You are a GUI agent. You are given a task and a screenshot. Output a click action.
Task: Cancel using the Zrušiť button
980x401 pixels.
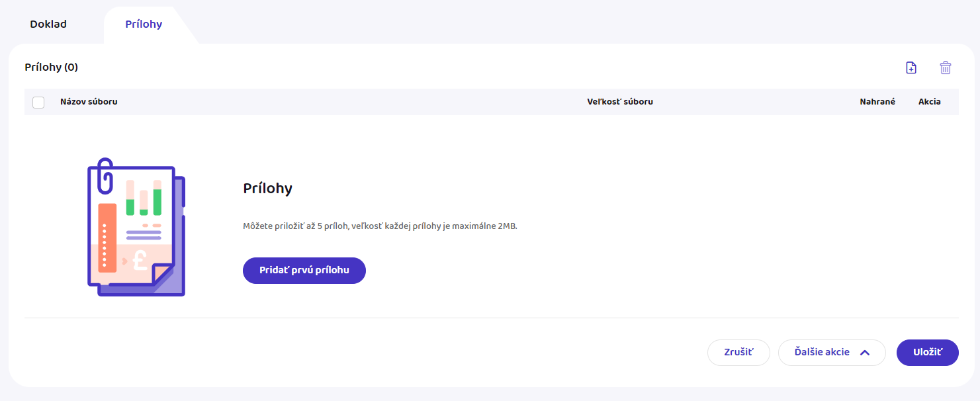tap(738, 353)
